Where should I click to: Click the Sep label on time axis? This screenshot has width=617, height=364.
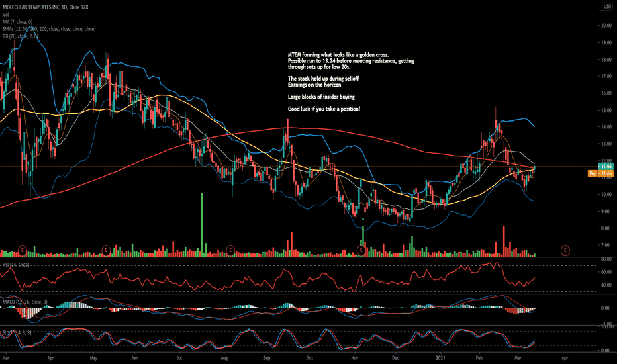tap(267, 358)
